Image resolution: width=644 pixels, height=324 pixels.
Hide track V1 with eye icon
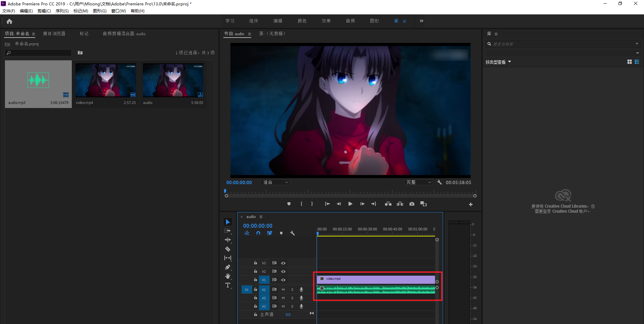283,280
